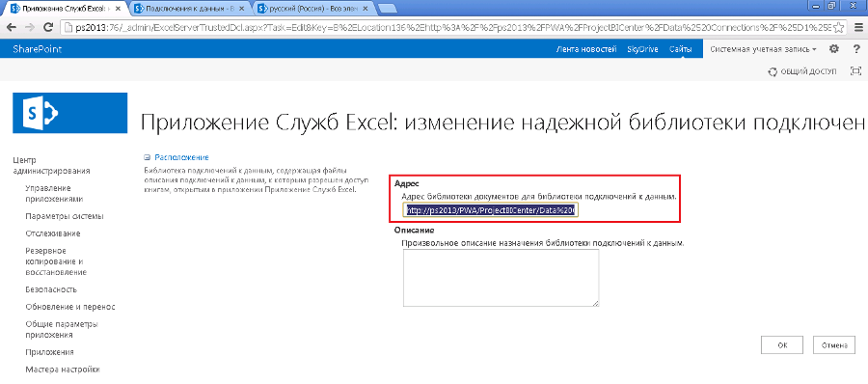This screenshot has height=384, width=868.
Task: Share the site via ОБЩИЙ ДОСТУП
Action: (802, 71)
